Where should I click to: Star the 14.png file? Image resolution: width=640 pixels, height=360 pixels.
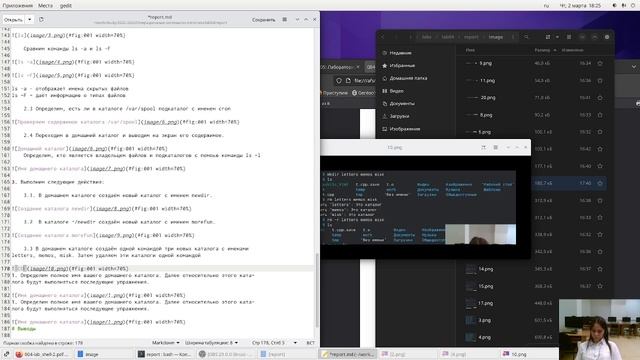[600, 269]
